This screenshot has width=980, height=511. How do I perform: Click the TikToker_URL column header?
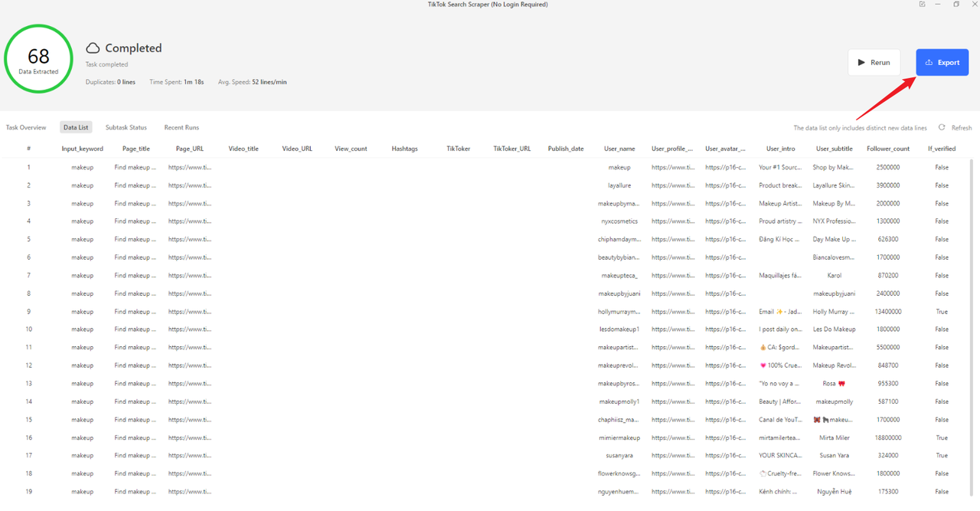point(512,149)
